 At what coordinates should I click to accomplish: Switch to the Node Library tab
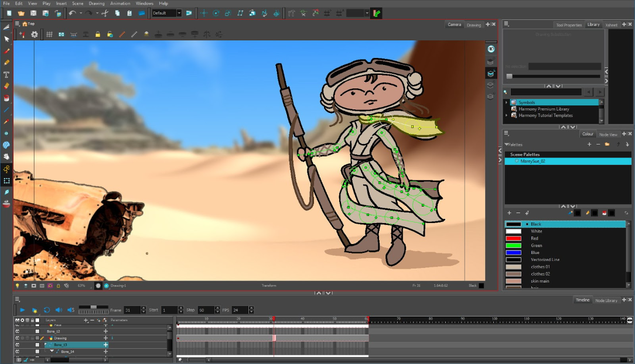click(606, 300)
